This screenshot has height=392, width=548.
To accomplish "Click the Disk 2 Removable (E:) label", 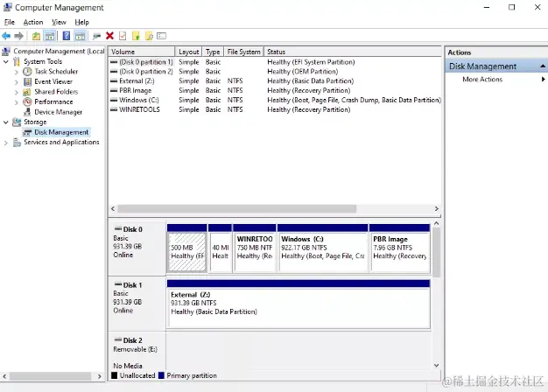I will 137,350.
